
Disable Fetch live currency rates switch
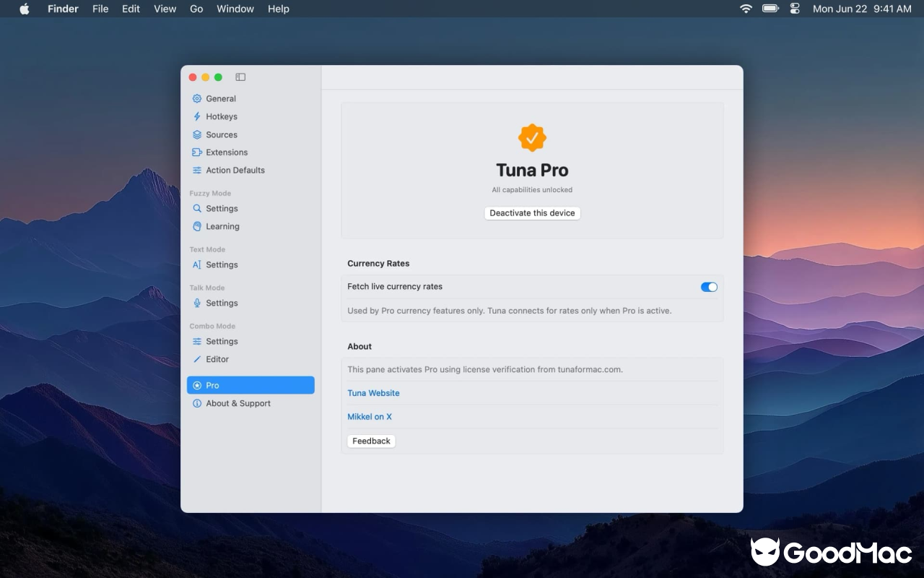[709, 287]
